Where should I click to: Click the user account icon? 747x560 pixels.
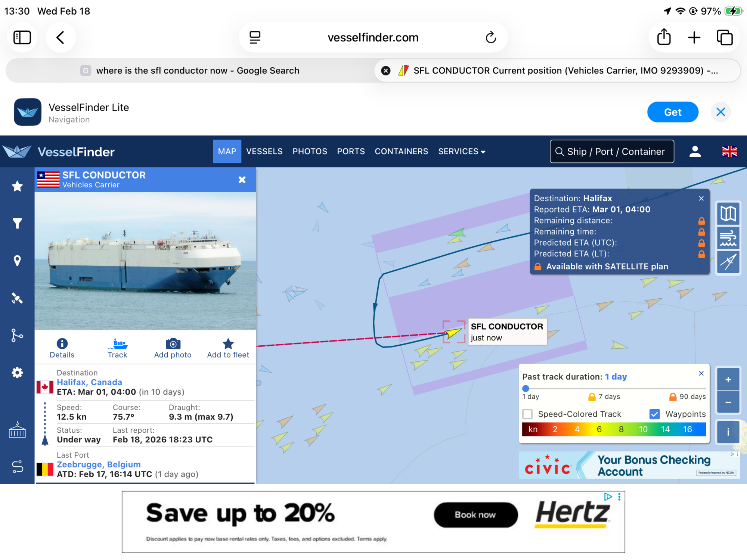(695, 152)
